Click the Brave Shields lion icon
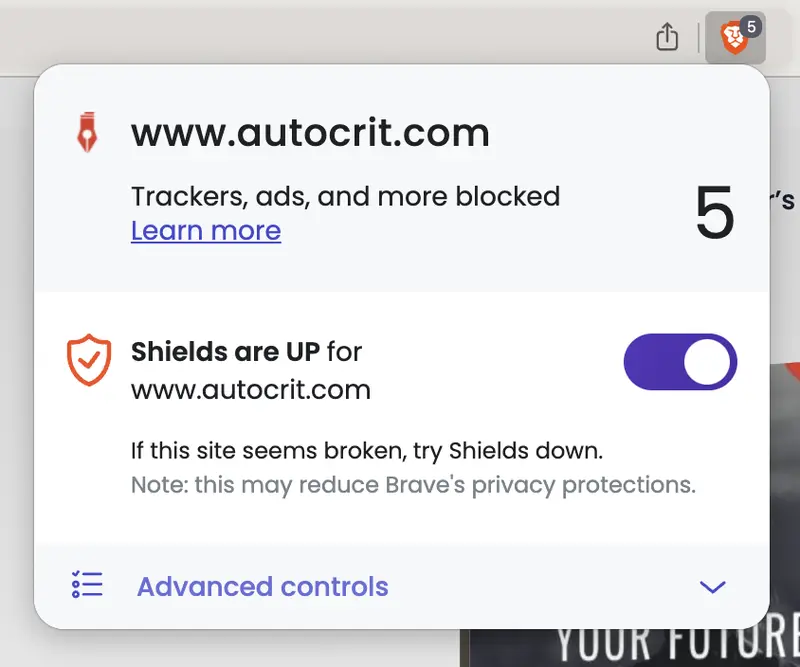This screenshot has width=800, height=667. coord(732,40)
